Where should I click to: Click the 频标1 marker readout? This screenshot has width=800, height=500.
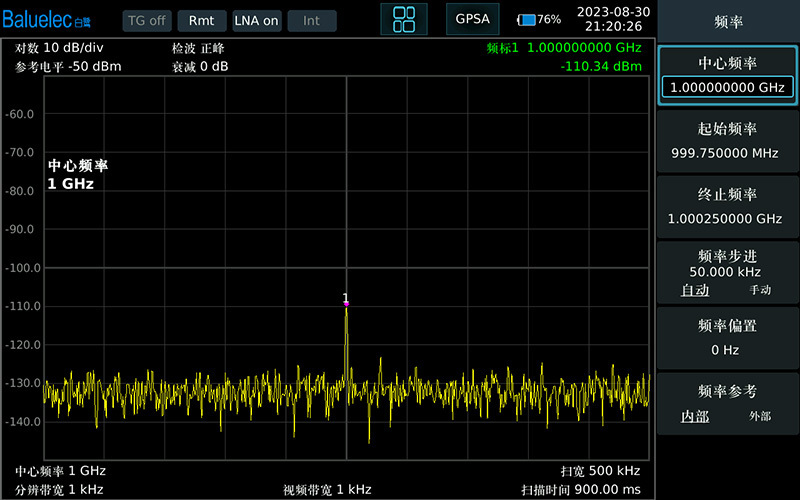click(564, 48)
